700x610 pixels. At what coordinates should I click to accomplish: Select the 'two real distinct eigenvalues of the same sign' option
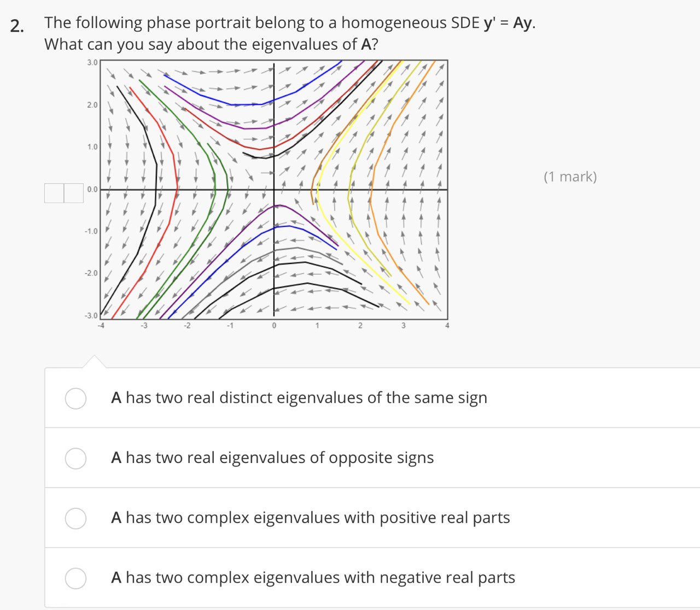75,398
